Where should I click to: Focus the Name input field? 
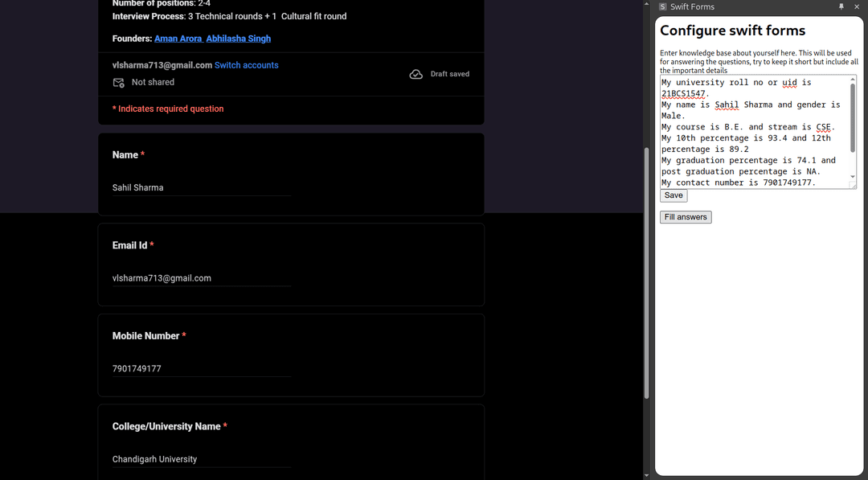pyautogui.click(x=202, y=187)
